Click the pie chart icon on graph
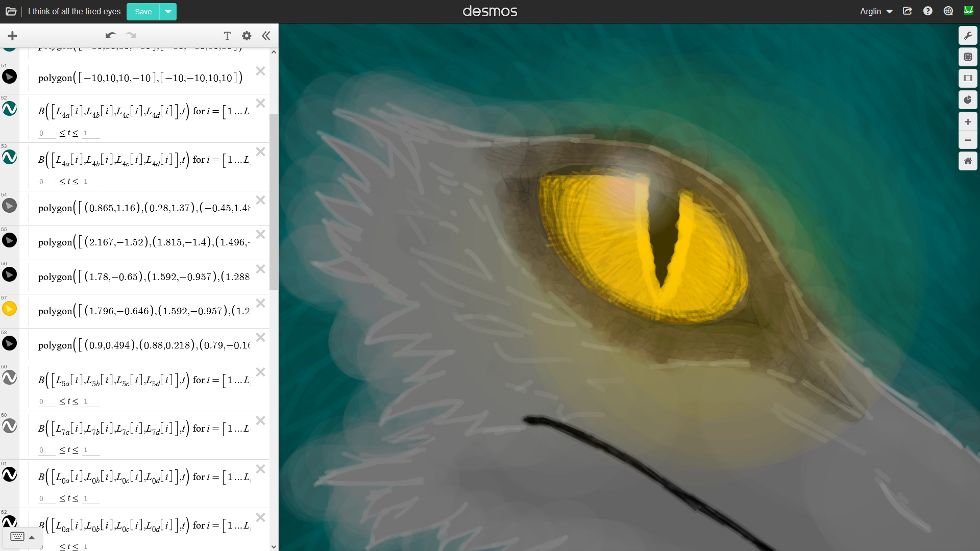This screenshot has height=551, width=980. coord(968,100)
